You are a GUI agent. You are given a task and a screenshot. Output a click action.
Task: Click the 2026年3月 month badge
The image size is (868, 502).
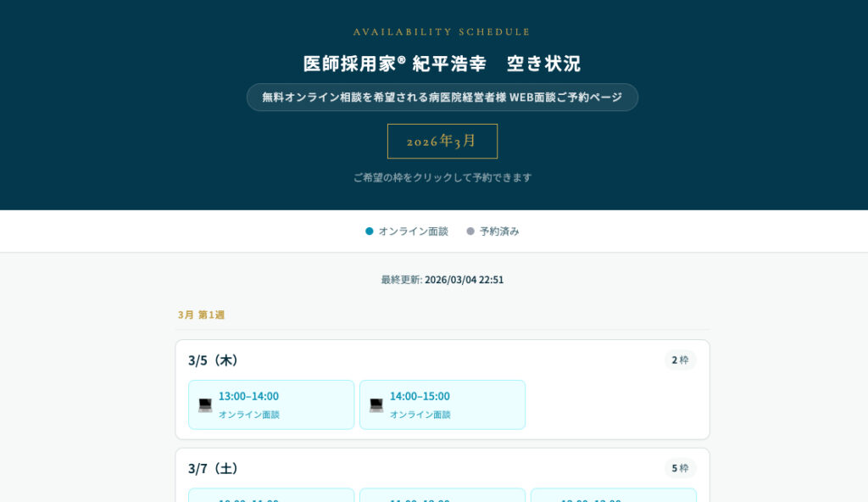[442, 141]
